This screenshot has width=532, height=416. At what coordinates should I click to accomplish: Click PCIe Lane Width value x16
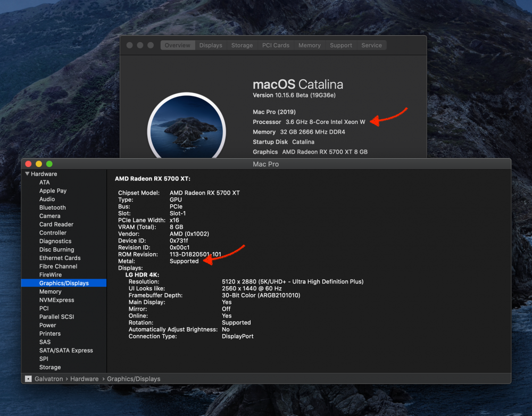click(x=174, y=220)
